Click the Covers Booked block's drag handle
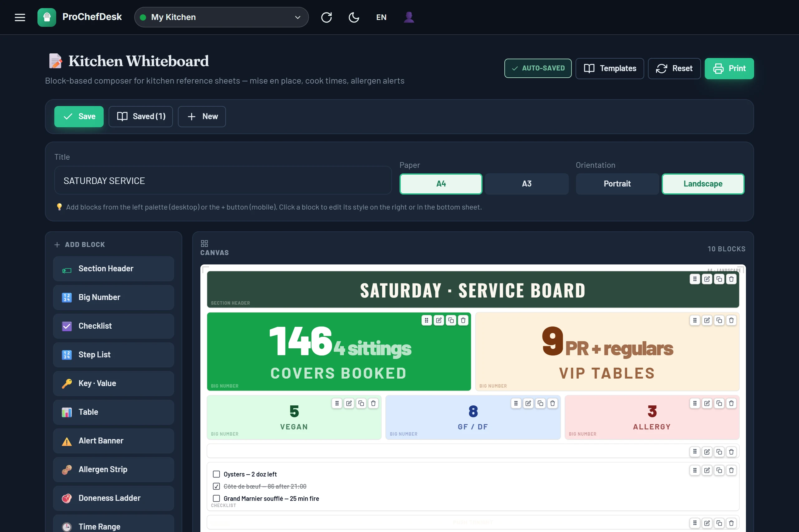The image size is (799, 532). 426,320
